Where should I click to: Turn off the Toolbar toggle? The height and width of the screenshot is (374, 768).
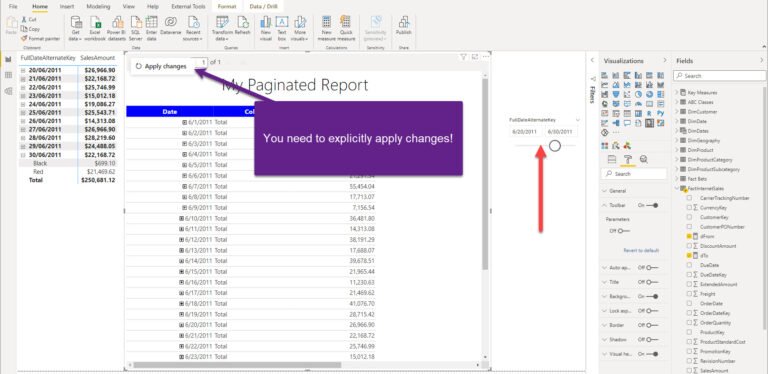click(x=652, y=206)
